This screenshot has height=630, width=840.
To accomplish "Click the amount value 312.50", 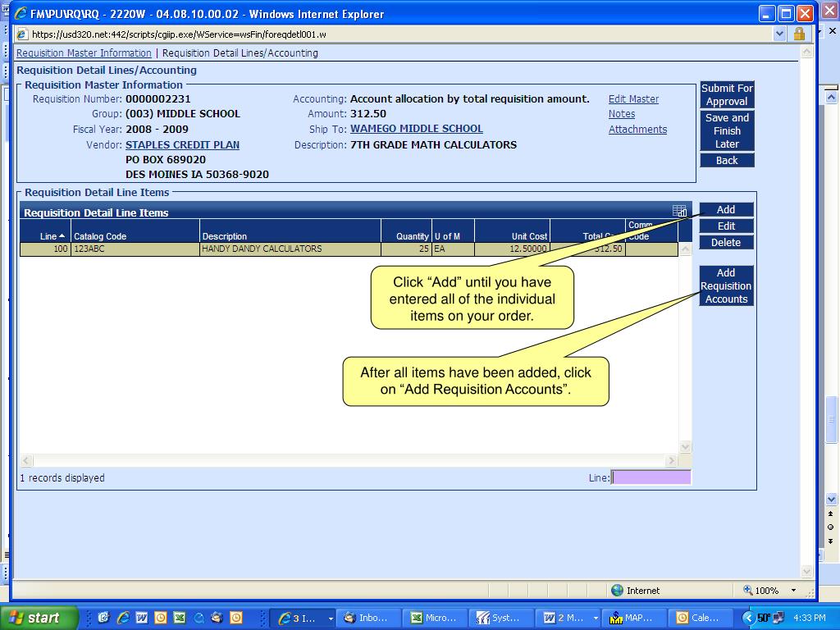I will click(368, 114).
